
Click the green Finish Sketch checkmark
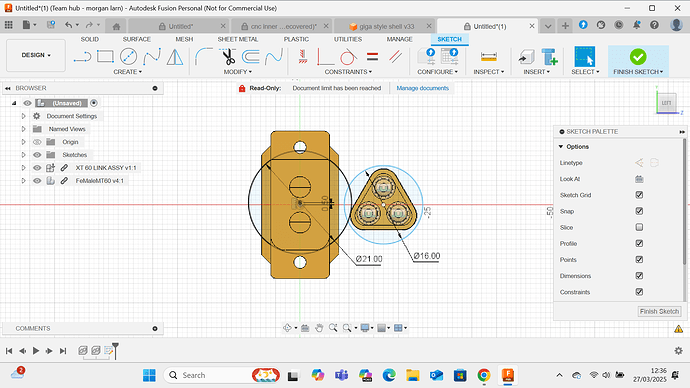coord(638,57)
